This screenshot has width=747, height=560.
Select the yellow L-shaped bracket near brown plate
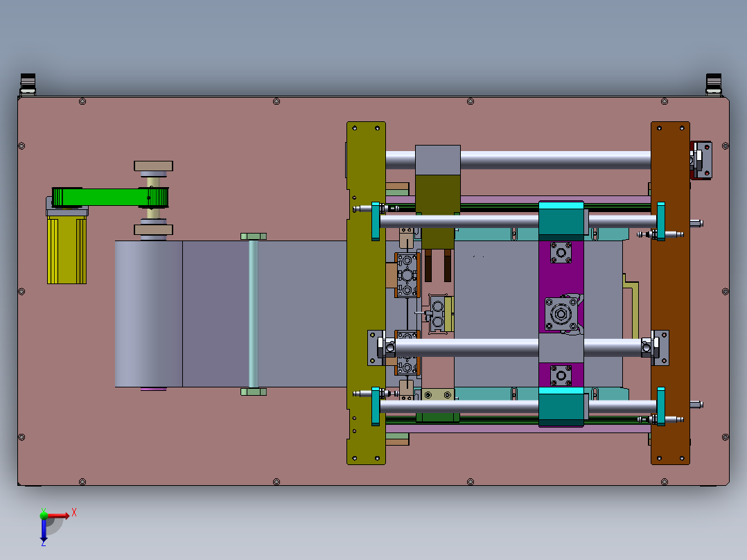(x=631, y=305)
